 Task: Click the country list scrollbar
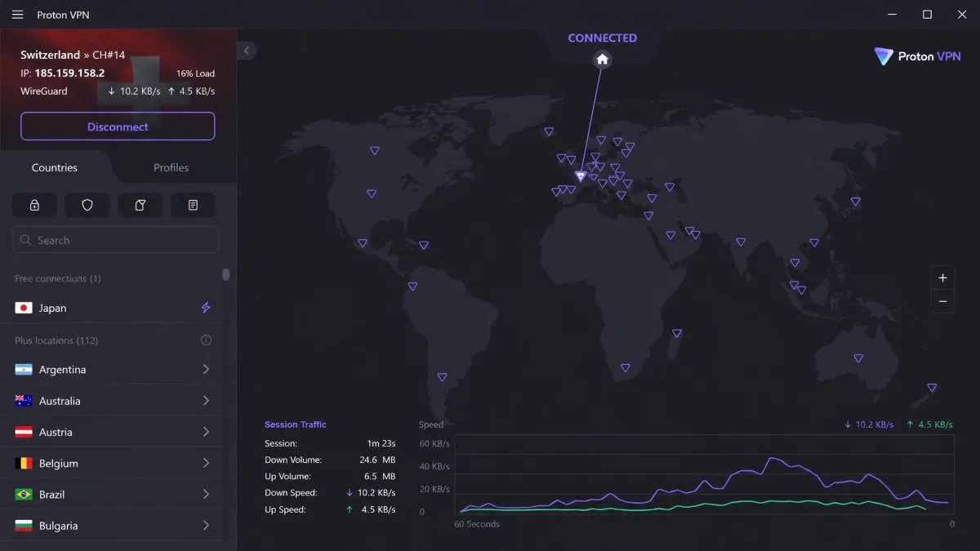point(226,274)
